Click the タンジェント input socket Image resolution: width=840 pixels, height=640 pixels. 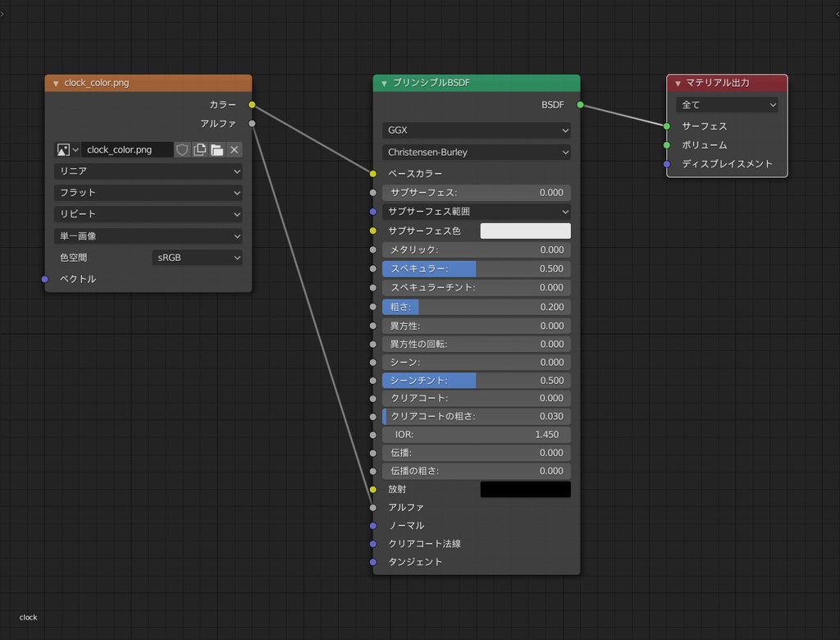373,562
